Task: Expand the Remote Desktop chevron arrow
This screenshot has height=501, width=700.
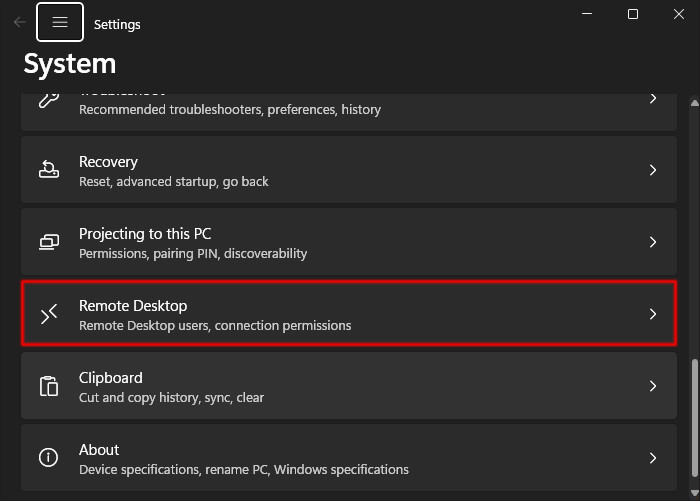Action: (x=653, y=314)
